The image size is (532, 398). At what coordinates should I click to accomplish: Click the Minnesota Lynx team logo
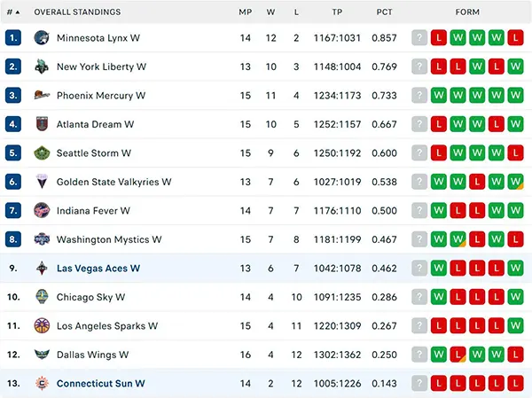pos(42,37)
